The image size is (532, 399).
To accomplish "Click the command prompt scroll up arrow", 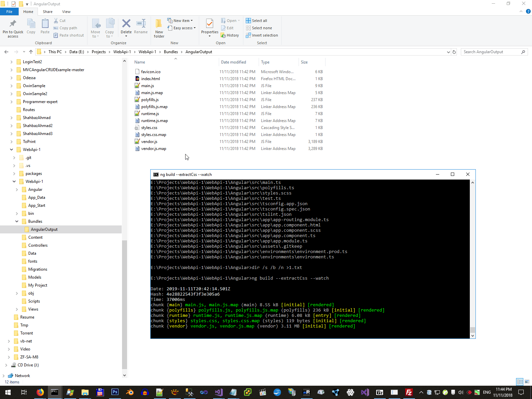I will pyautogui.click(x=472, y=183).
